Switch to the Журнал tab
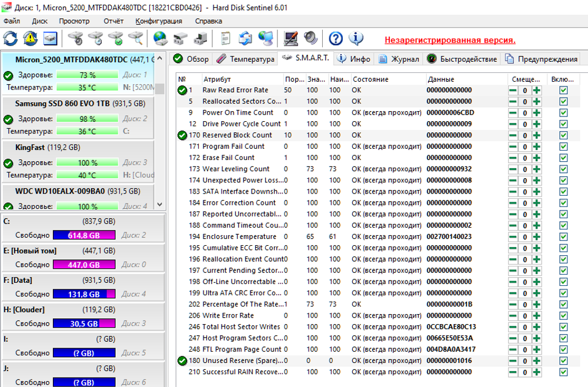588x387 pixels. tap(399, 59)
